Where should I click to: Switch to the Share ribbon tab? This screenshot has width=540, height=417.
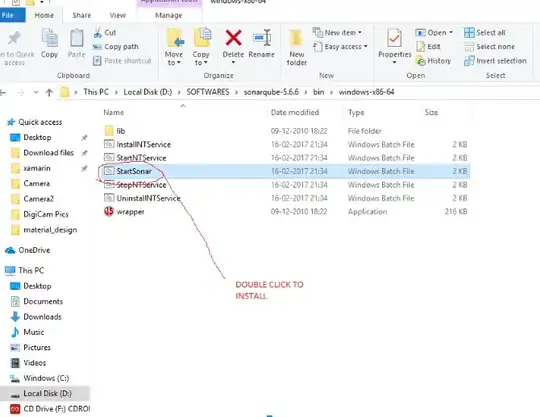coord(82,15)
